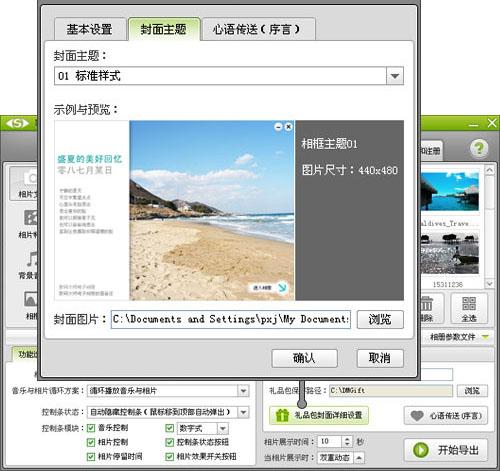Open the 心语传送(序言) tab
The image size is (500, 471).
(258, 29)
